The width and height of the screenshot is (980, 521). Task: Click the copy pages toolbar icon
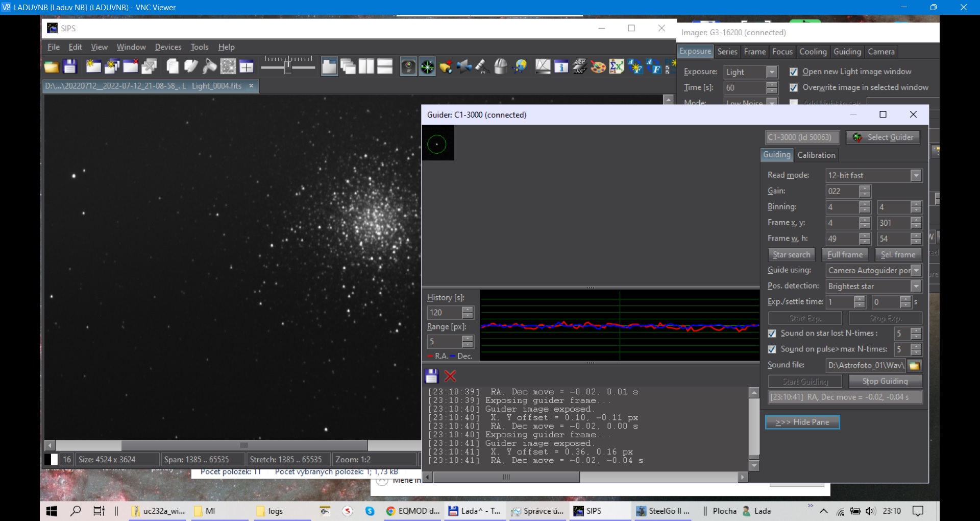pyautogui.click(x=173, y=66)
